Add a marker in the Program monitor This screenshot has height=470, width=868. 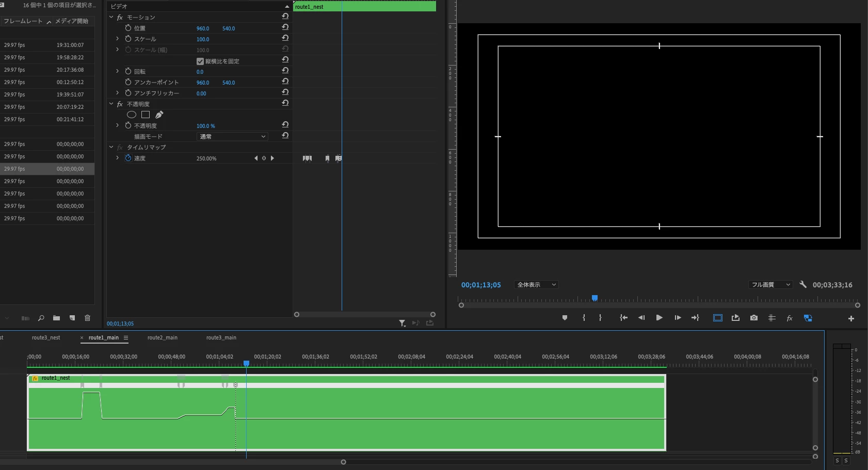565,318
